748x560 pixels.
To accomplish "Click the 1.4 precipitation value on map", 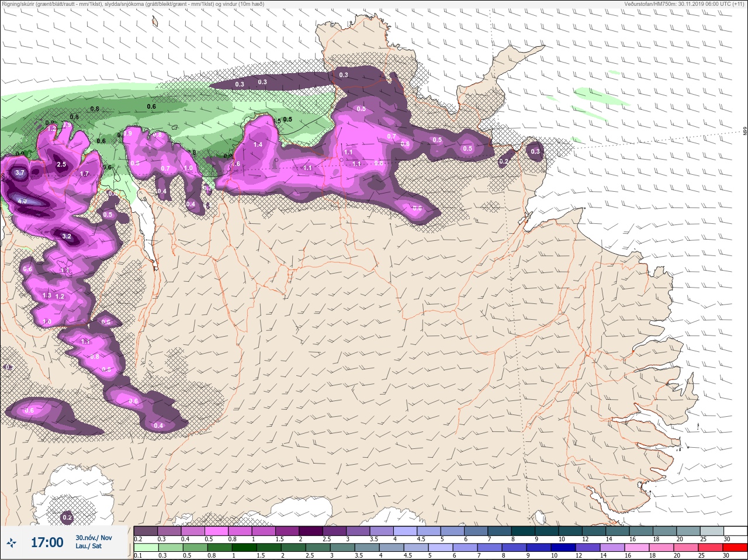I will [x=258, y=144].
